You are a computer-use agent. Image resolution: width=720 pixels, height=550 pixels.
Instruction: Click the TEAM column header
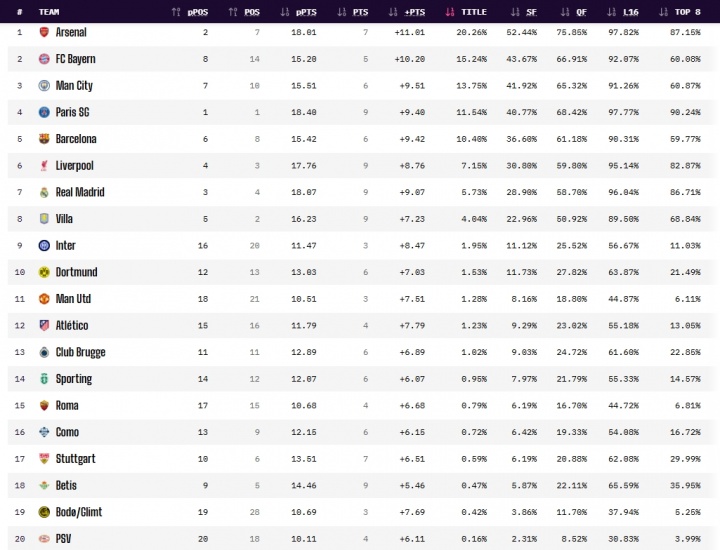pos(49,12)
